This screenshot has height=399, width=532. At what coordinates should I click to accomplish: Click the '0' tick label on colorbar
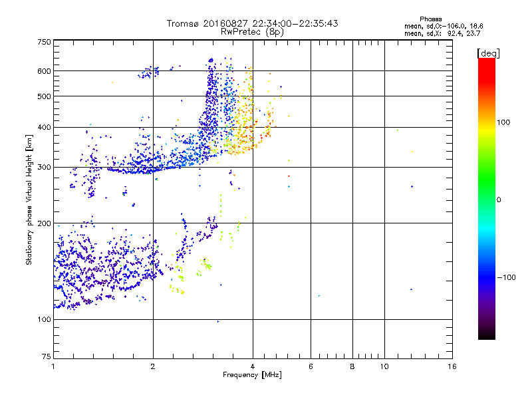pyautogui.click(x=498, y=200)
